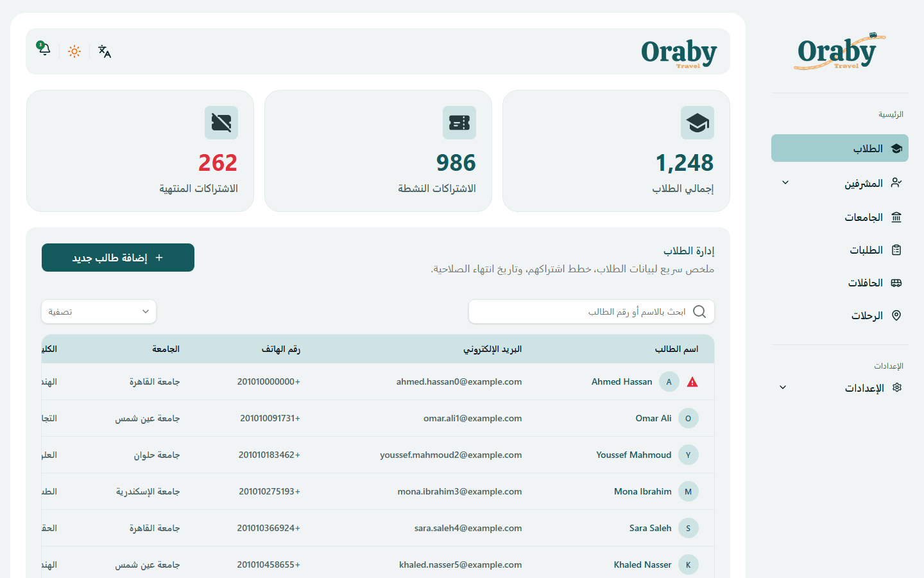Click the graduation cap icon in total students card

(697, 123)
